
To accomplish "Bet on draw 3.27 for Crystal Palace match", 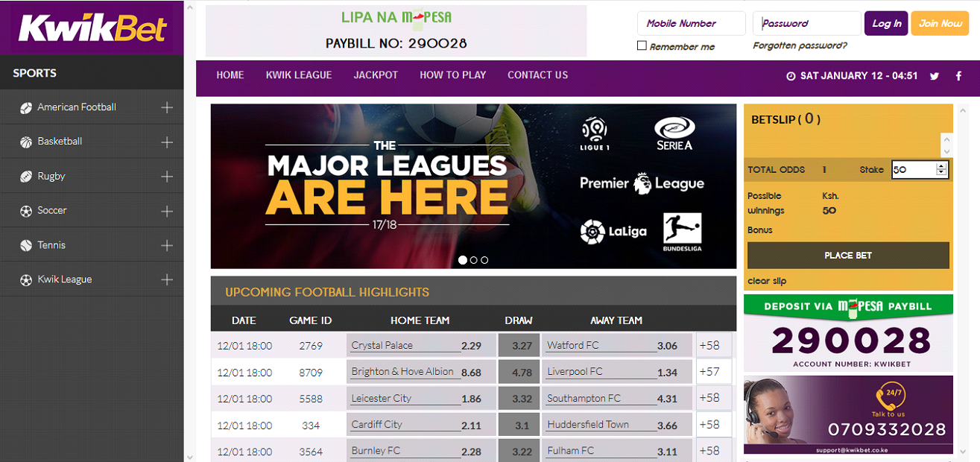I will click(519, 345).
